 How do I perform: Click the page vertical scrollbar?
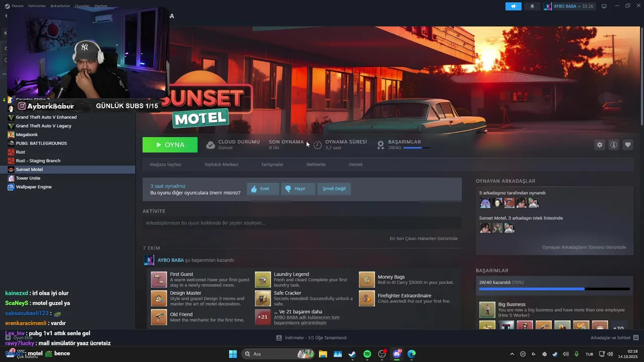click(641, 75)
